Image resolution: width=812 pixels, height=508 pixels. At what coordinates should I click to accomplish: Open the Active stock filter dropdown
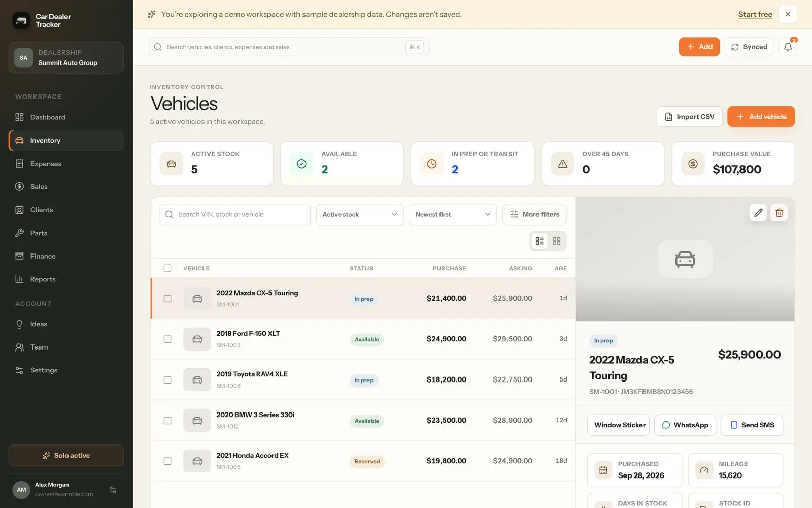point(360,214)
